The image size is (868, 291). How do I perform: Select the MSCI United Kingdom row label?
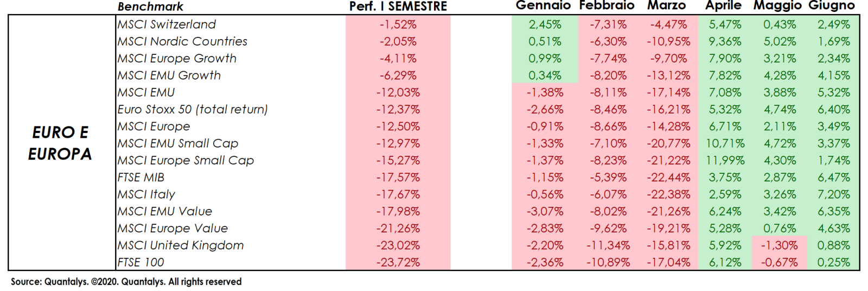click(181, 245)
